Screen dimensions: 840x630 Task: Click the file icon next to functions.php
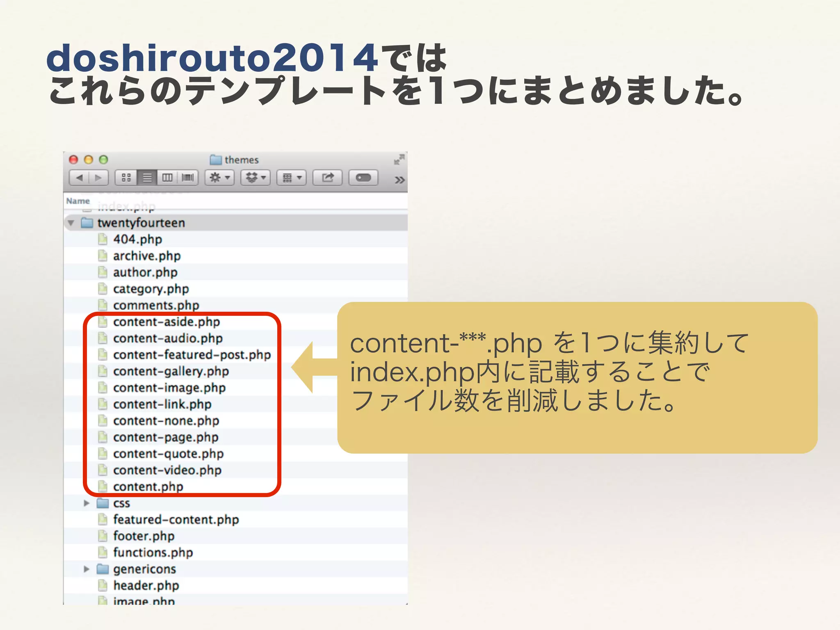[103, 552]
